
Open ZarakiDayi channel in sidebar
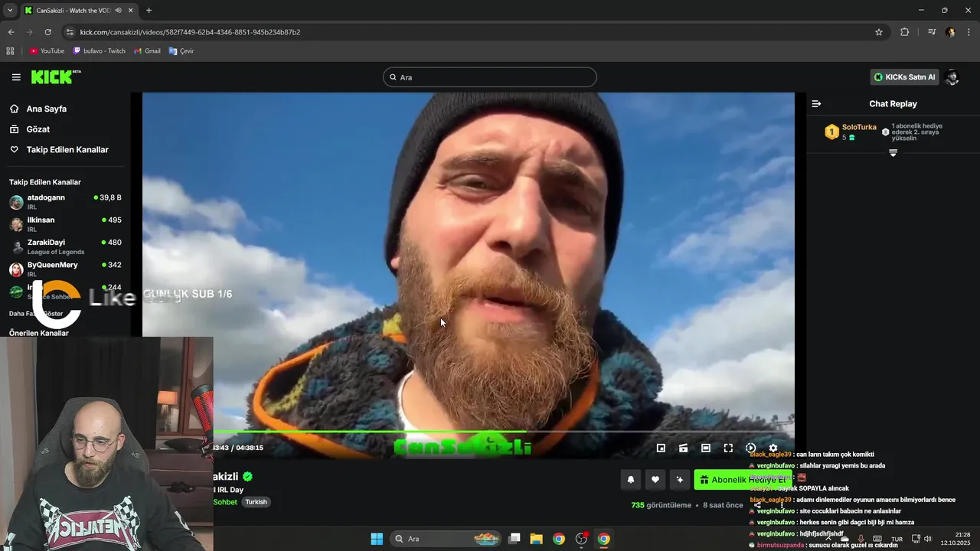tap(65, 246)
